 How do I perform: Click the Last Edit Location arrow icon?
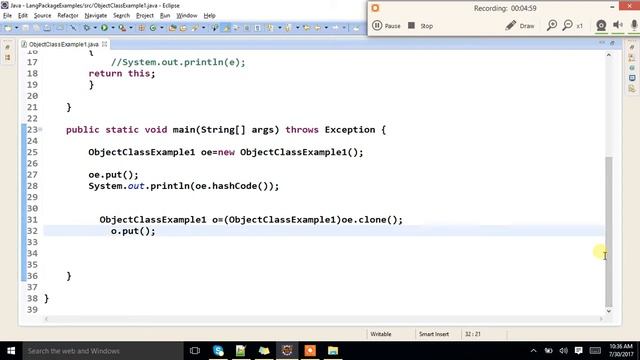click(306, 28)
